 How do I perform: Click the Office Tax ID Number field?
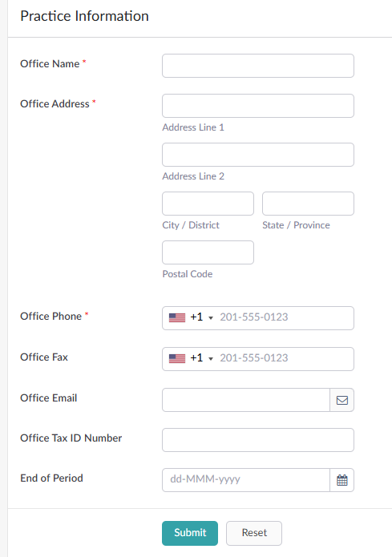coord(258,440)
